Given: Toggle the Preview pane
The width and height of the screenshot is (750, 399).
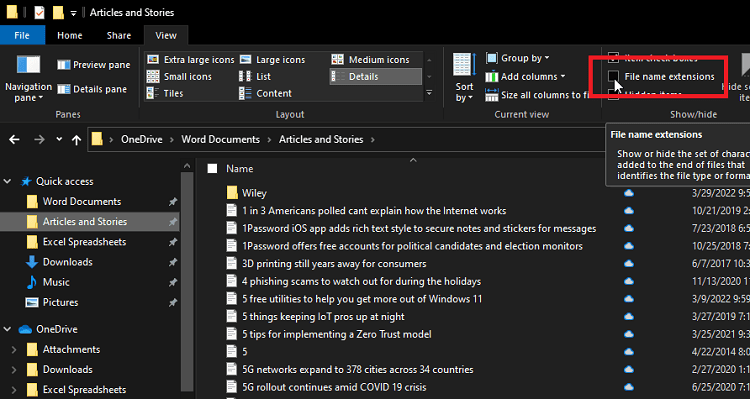Looking at the screenshot, I should pos(94,65).
